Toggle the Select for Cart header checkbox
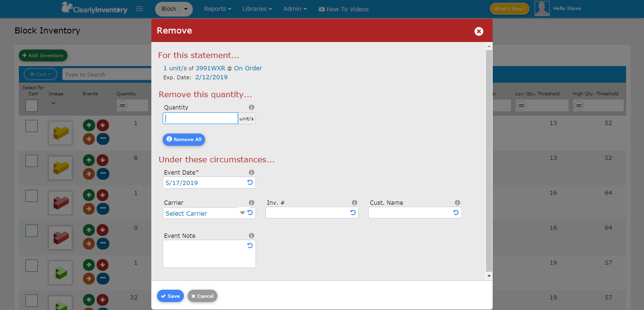The image size is (644, 310). 32,106
